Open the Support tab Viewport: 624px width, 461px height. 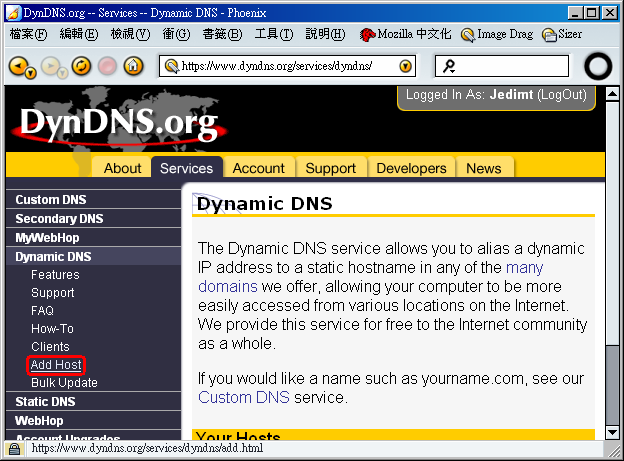click(331, 168)
